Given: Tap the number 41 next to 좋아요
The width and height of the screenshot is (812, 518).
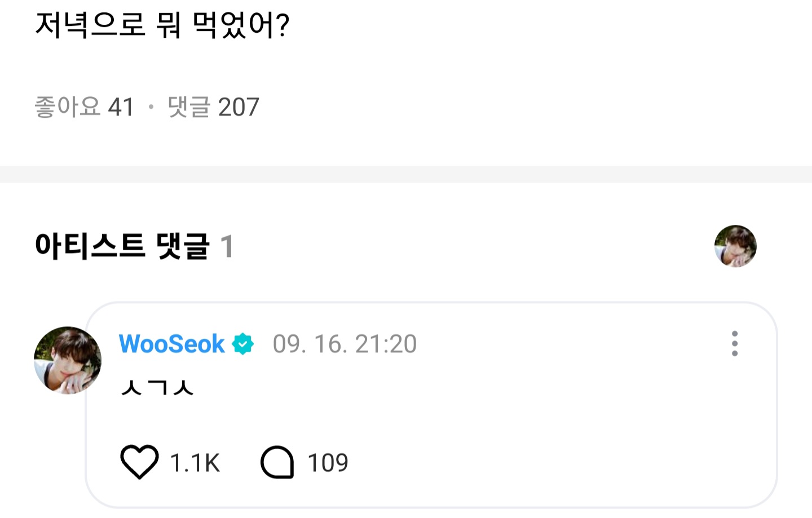Looking at the screenshot, I should 121,107.
